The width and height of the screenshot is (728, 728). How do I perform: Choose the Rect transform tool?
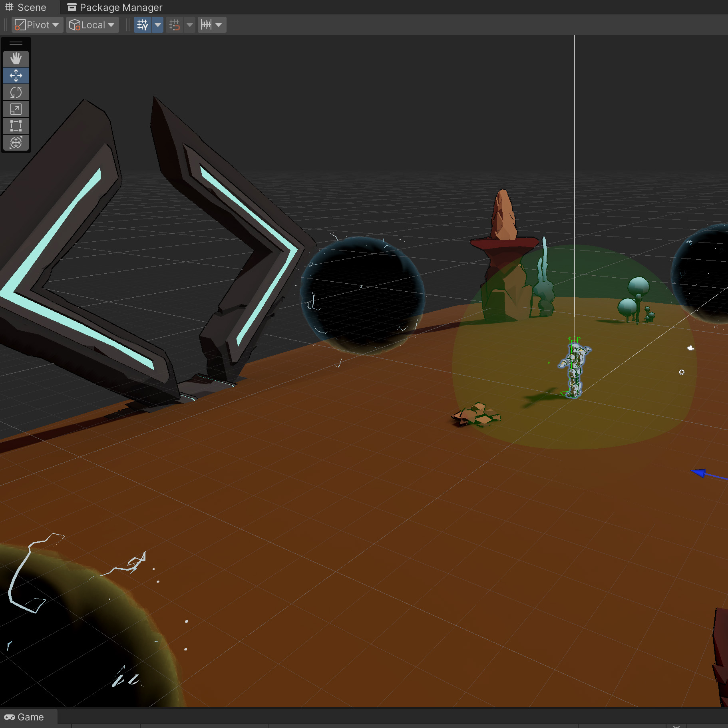(x=16, y=126)
